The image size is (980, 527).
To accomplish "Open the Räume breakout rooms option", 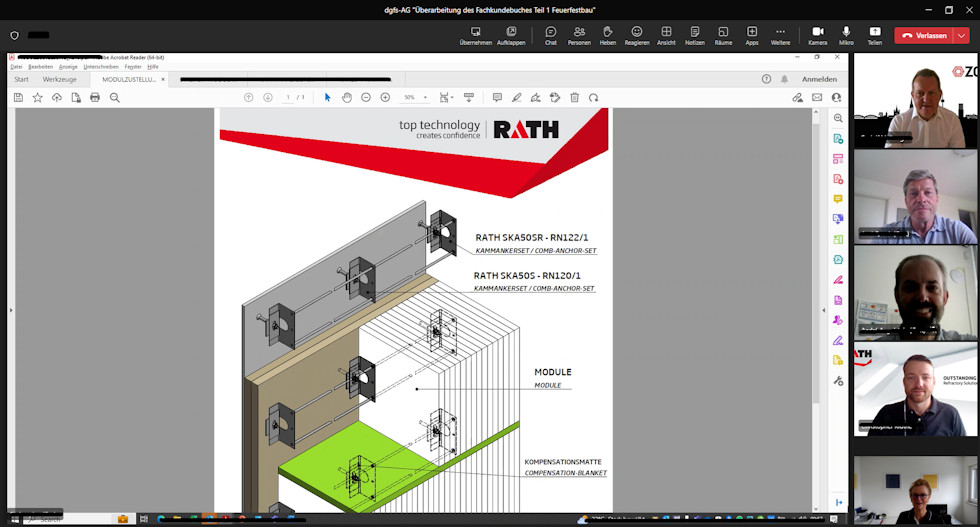I will tap(723, 36).
